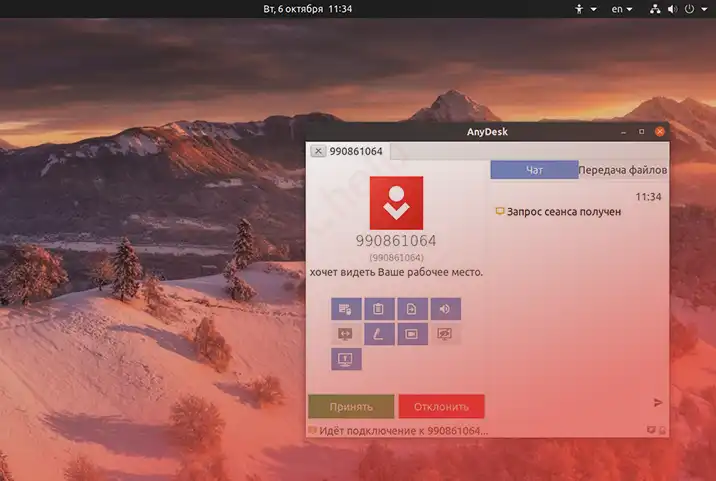Toggle the privacy screen crossed-eye permission
Screen dimensions: 716x481
click(x=446, y=334)
